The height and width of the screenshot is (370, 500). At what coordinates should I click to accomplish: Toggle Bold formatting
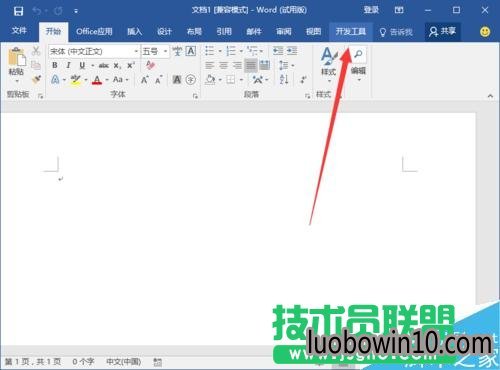pyautogui.click(x=55, y=65)
